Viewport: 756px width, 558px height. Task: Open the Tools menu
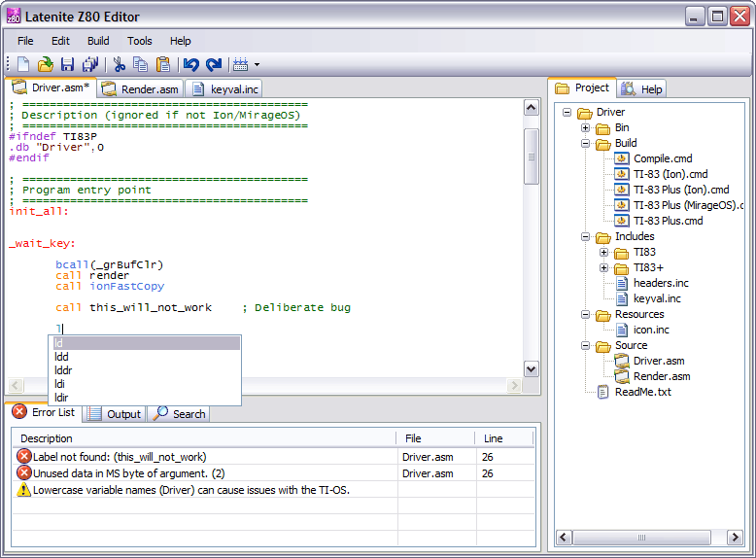140,41
